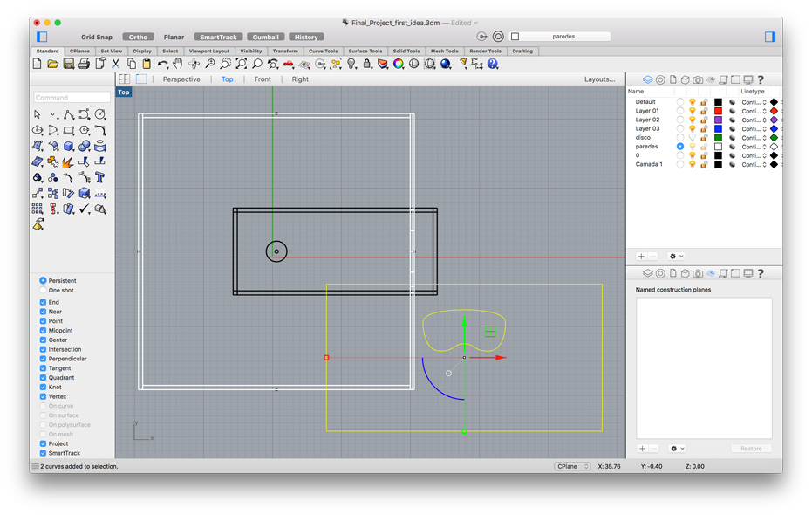
Task: Click the Rotate view icon
Action: coord(194,64)
